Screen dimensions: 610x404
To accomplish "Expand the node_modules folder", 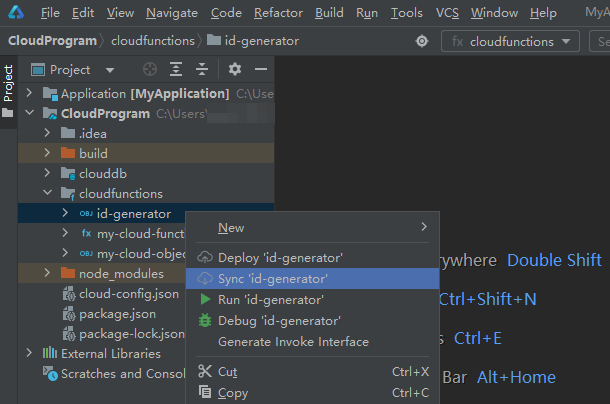I will (47, 274).
